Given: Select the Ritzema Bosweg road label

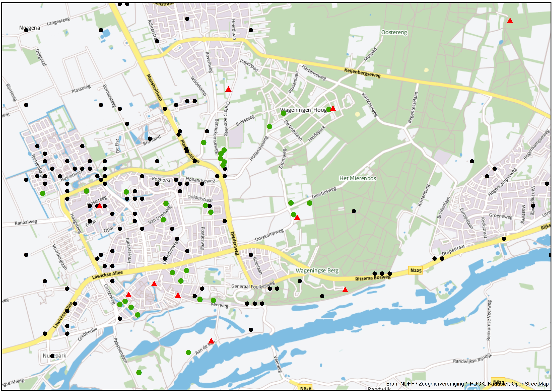Looking at the screenshot, I should 373,278.
